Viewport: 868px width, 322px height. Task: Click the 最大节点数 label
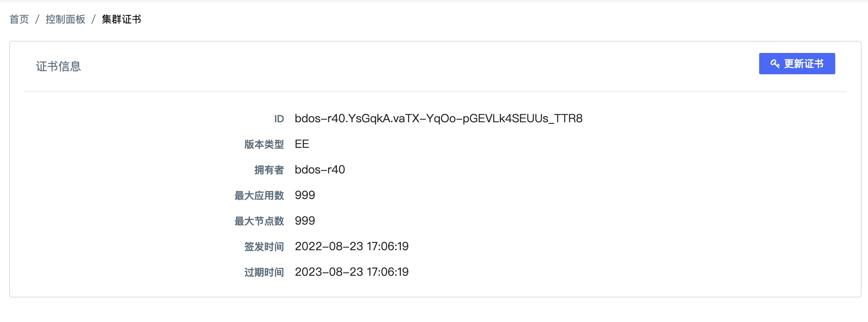point(259,221)
